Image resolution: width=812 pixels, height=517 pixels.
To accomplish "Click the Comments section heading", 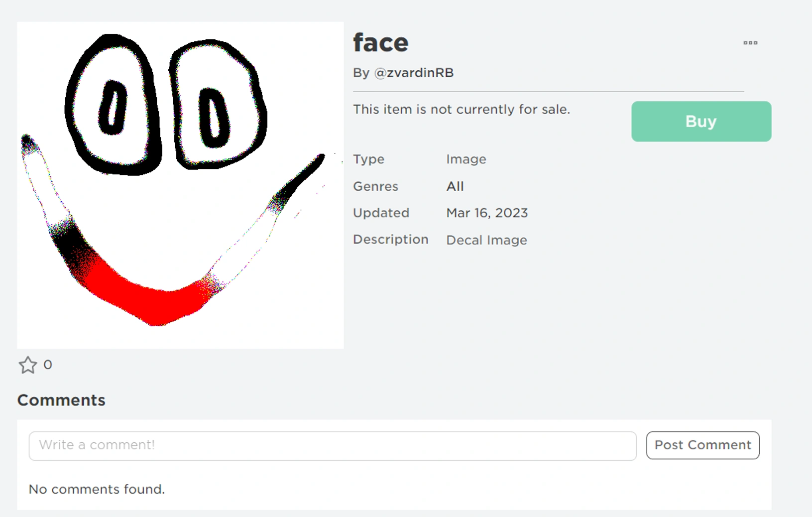I will click(61, 400).
